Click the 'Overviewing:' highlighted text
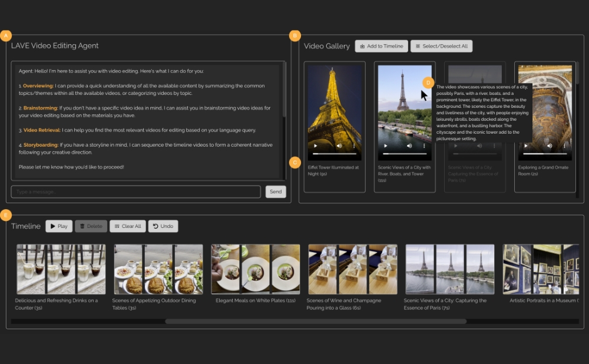Image resolution: width=589 pixels, height=364 pixels. coord(38,85)
